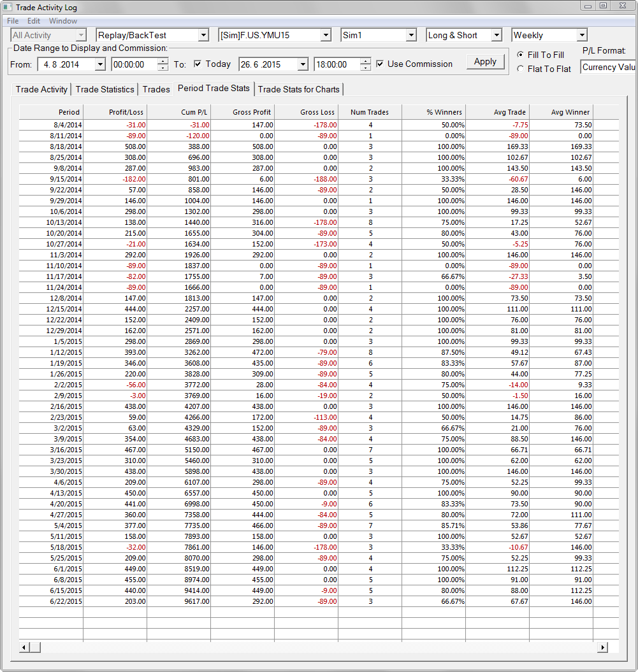638x672 pixels.
Task: Select the 9/15/2014 period cell
Action: (x=51, y=179)
